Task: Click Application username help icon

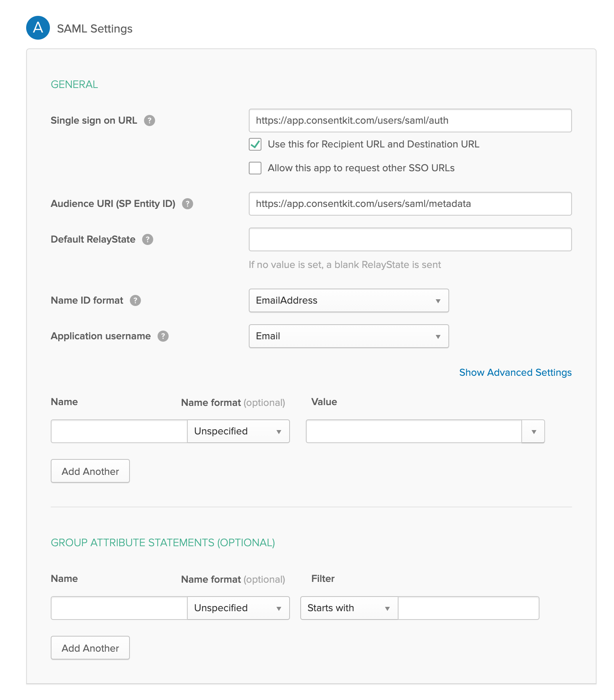Action: (163, 336)
